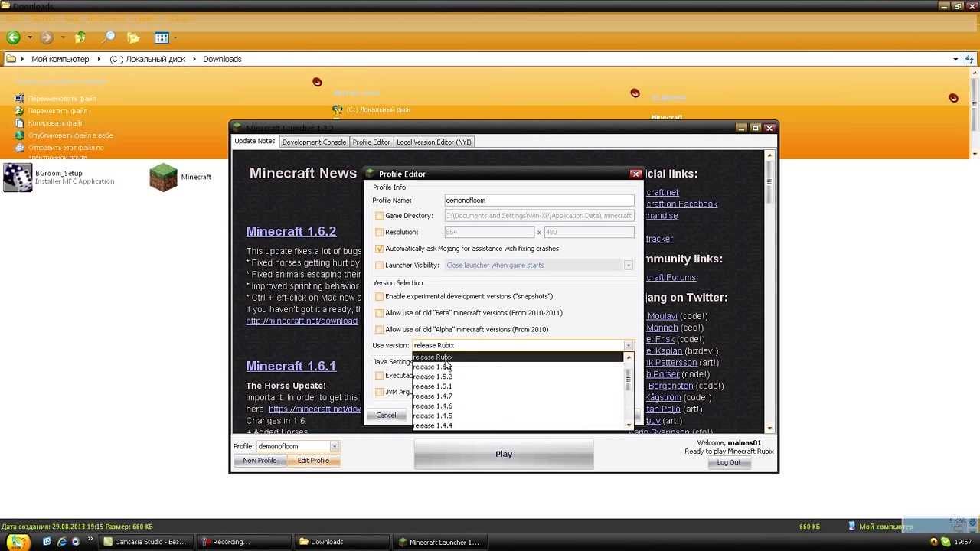This screenshot has width=980, height=551.
Task: Open the minecraft.net/download link
Action: click(302, 321)
